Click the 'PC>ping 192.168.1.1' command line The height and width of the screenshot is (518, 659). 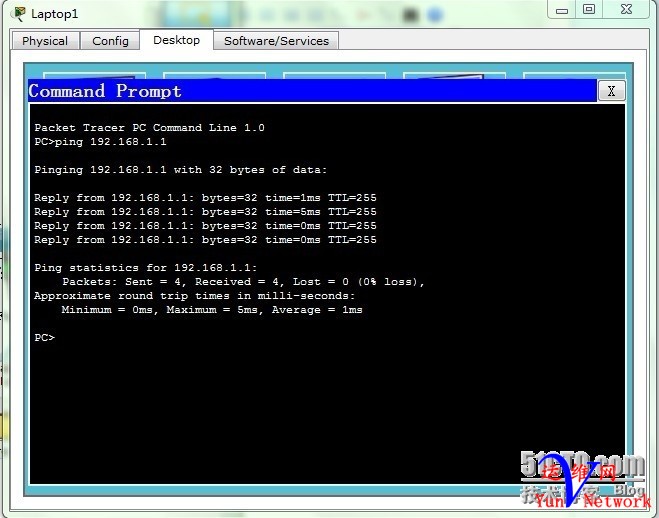tap(100, 142)
